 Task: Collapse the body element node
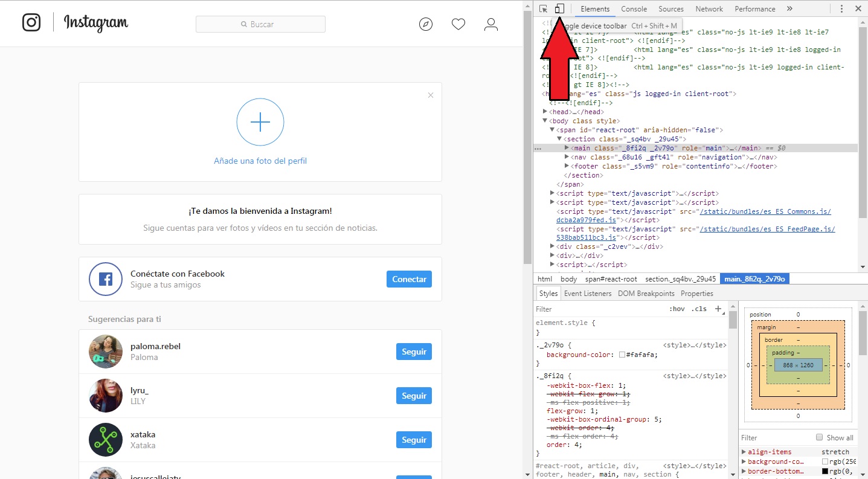pyautogui.click(x=545, y=121)
